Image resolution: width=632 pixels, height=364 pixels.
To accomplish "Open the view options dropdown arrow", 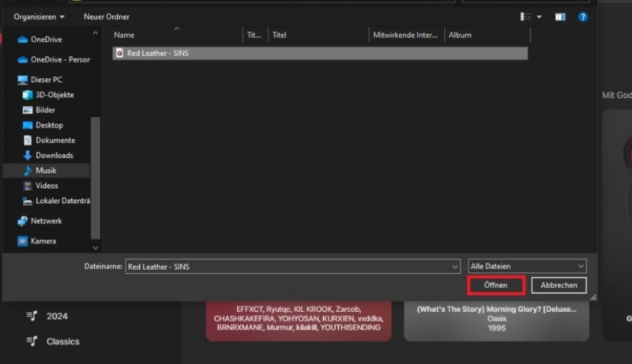I will click(x=540, y=17).
